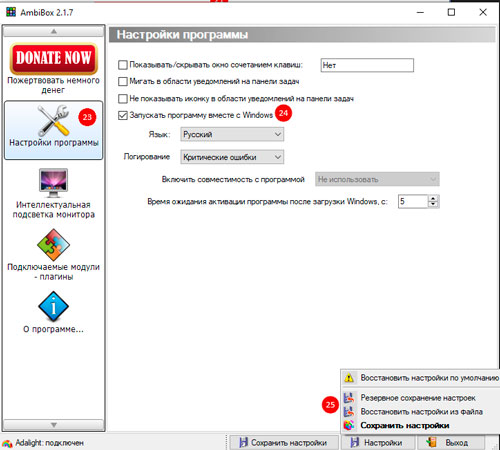500x450 pixels.
Task: Increase wait time with spinner up arrow
Action: click(433, 198)
